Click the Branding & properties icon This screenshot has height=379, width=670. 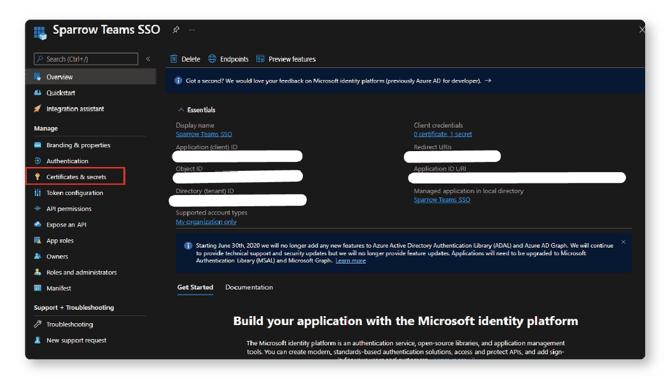(38, 145)
